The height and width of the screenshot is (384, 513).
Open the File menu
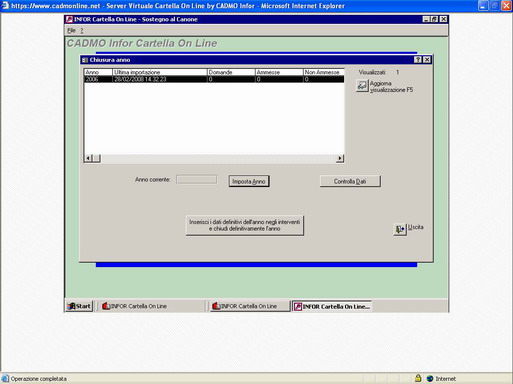click(x=71, y=31)
